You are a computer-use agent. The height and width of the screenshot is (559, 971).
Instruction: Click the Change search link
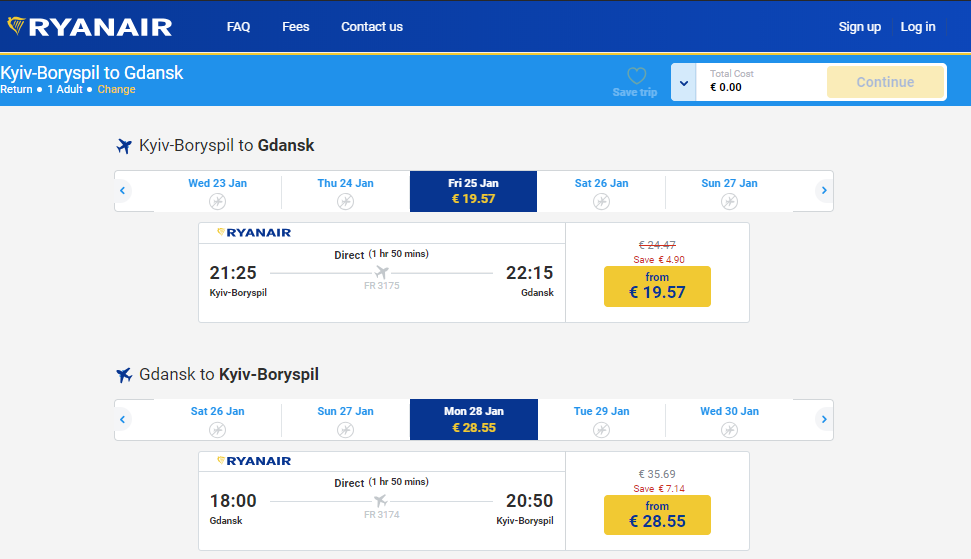[x=116, y=90]
